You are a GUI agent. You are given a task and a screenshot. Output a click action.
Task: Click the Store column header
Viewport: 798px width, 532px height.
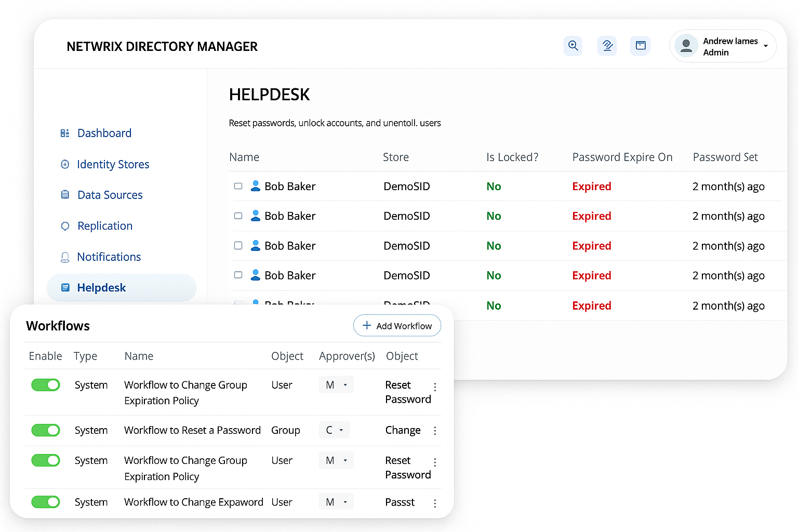tap(396, 157)
